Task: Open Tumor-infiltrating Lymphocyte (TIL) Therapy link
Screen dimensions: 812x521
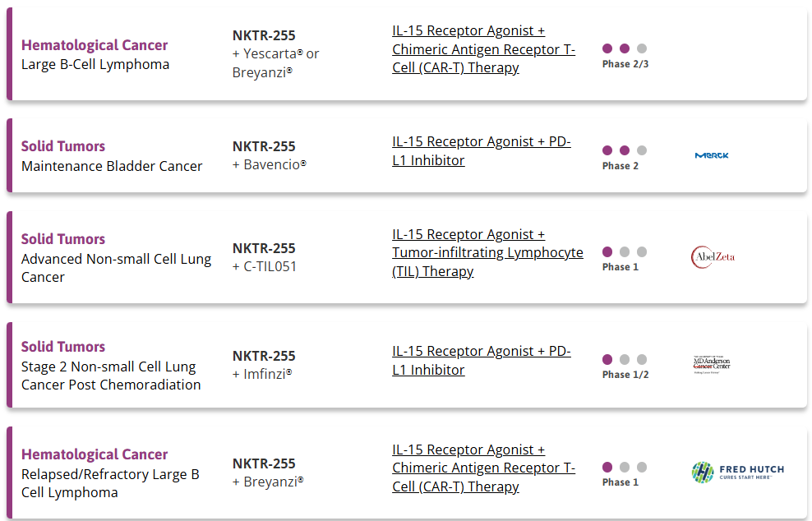Action: point(487,253)
